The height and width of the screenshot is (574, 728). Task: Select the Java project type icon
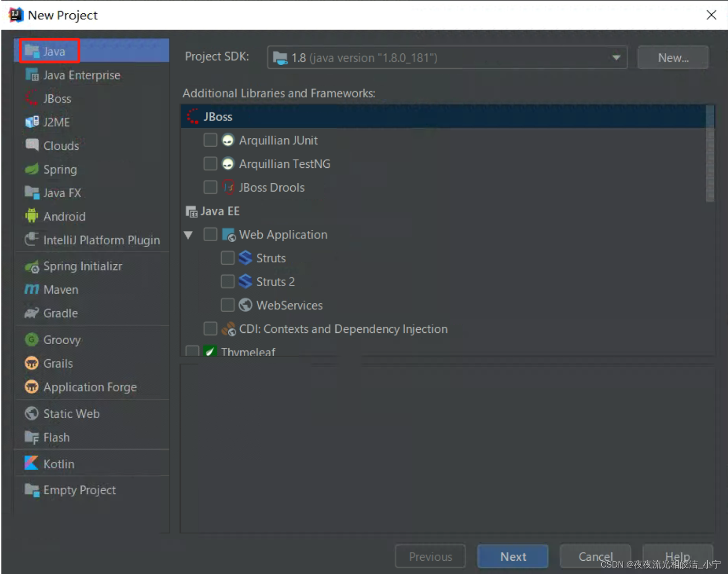(x=32, y=51)
